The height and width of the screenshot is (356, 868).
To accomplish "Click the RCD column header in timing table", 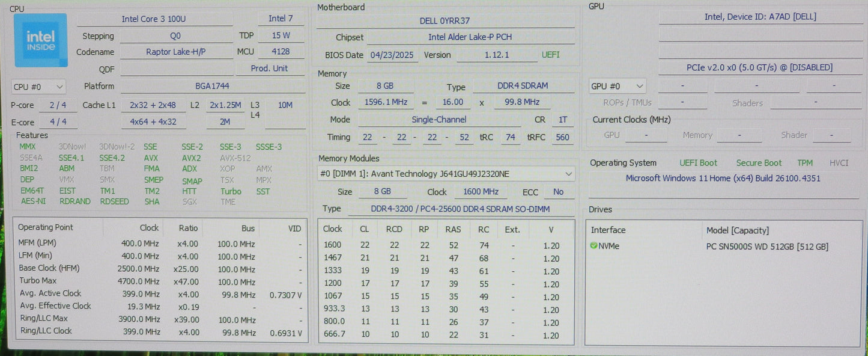I will click(394, 230).
